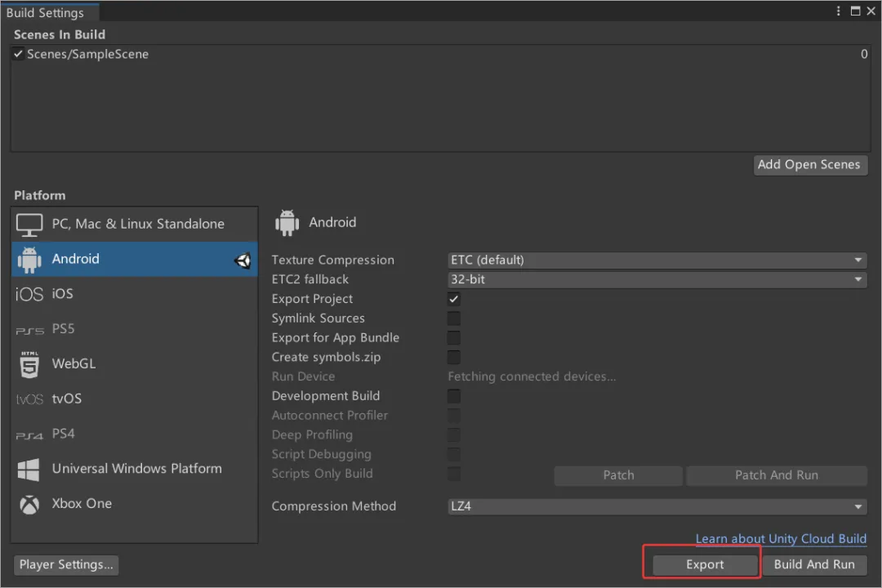The image size is (882, 588).
Task: Click the PS4 platform icon
Action: coord(29,435)
